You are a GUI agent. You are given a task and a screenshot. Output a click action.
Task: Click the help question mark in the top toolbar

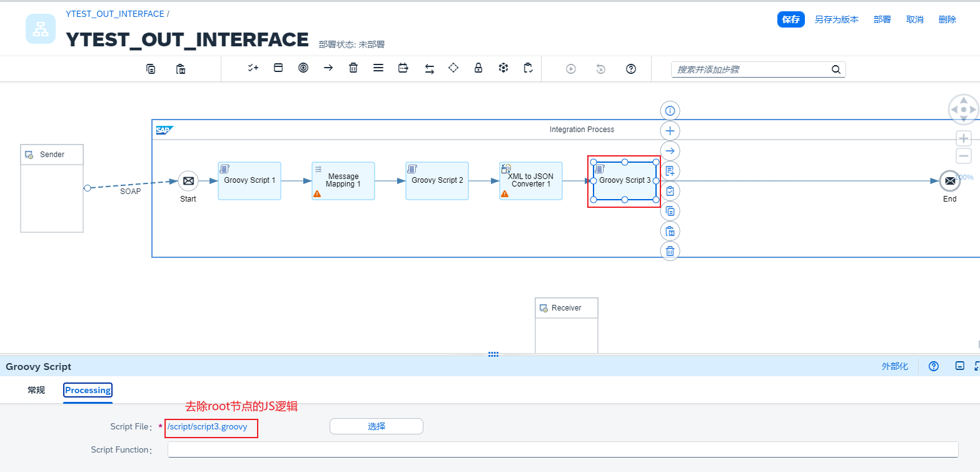pos(631,69)
